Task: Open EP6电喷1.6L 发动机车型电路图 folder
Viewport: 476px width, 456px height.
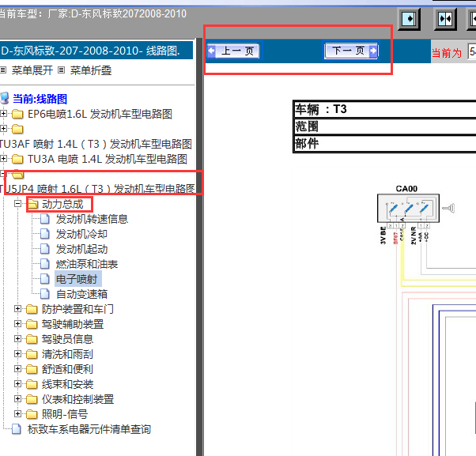Action: point(100,114)
